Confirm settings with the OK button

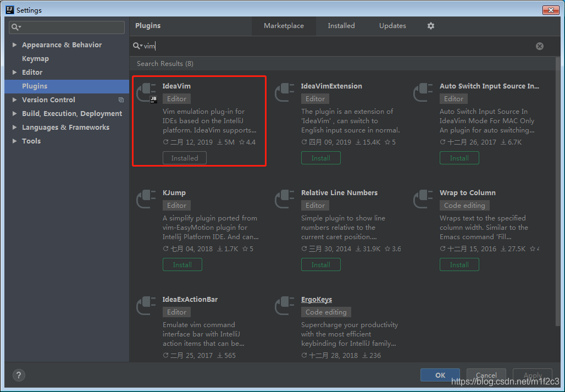pyautogui.click(x=440, y=375)
